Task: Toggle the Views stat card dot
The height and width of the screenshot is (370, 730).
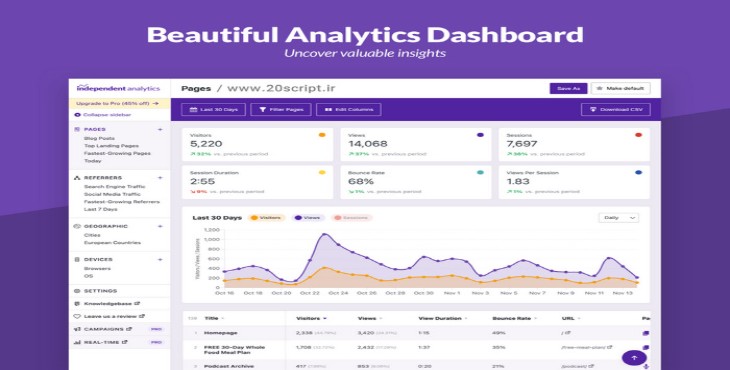Action: point(480,135)
